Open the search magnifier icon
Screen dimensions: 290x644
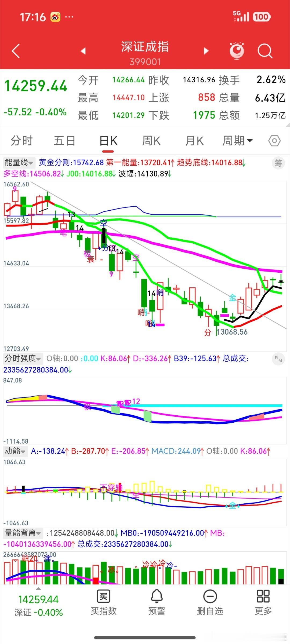[265, 51]
